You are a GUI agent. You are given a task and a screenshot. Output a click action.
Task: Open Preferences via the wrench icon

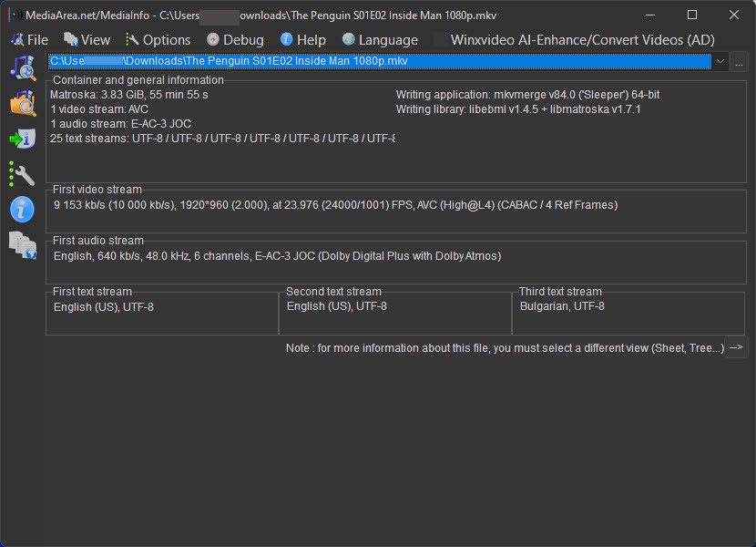tap(22, 174)
